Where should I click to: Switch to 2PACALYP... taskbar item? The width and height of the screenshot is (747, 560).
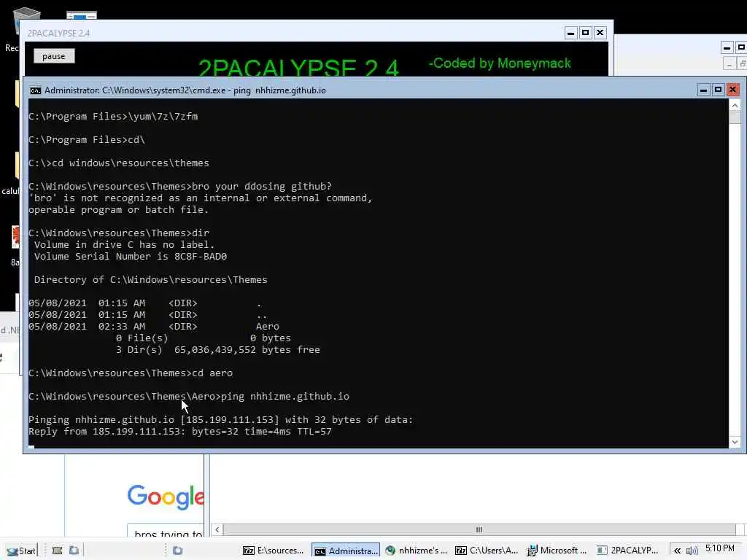click(628, 551)
